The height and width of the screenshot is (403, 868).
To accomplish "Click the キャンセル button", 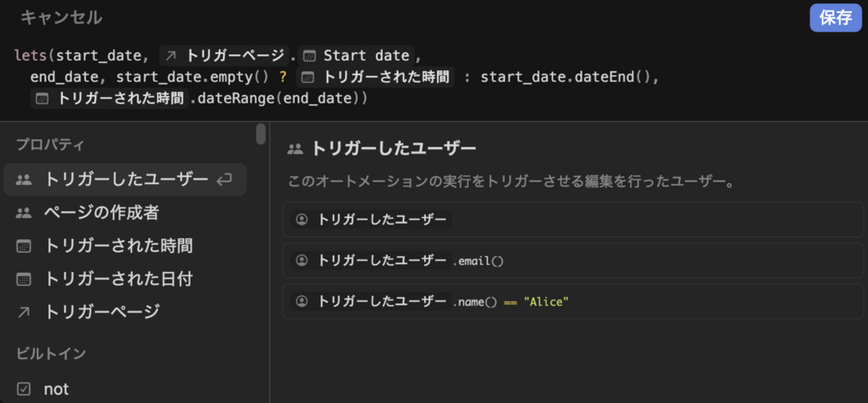I will [x=61, y=17].
